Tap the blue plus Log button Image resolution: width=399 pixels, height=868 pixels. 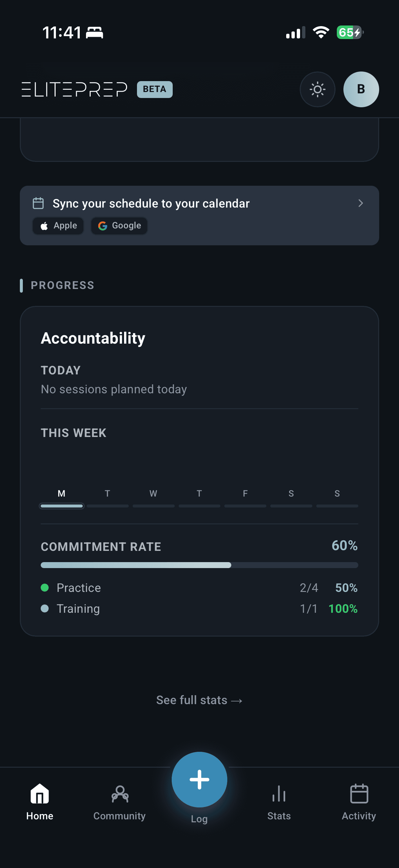[x=199, y=779]
